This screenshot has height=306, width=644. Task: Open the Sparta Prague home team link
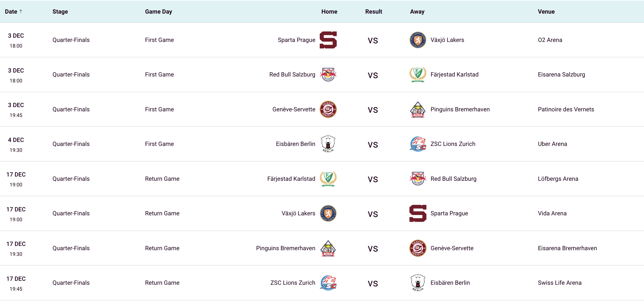(x=296, y=40)
